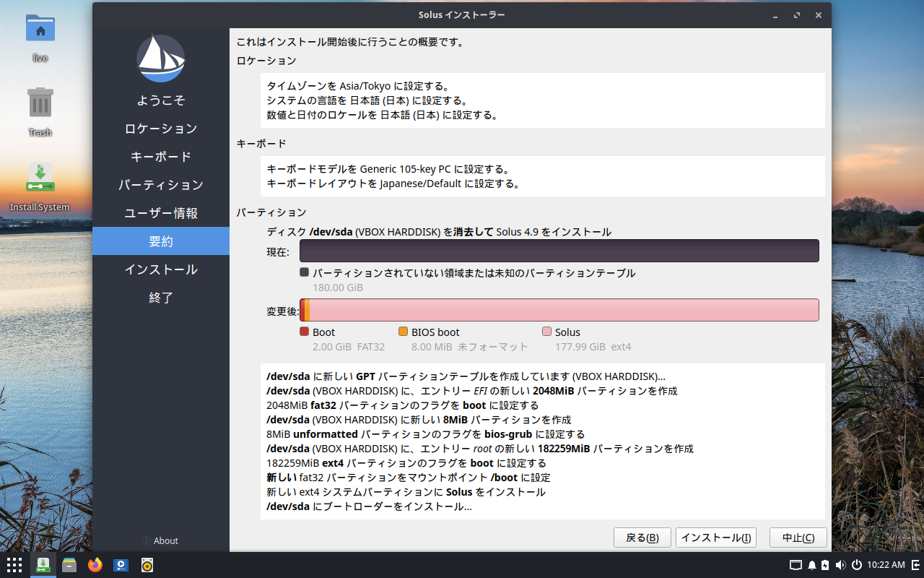Screen dimensions: 924x578
Task: Select the ユーザー情報 step in sidebar
Action: coord(161,213)
